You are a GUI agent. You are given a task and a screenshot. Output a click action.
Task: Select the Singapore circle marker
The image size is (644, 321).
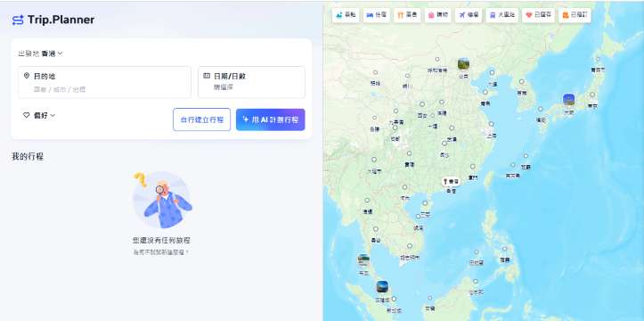394,299
